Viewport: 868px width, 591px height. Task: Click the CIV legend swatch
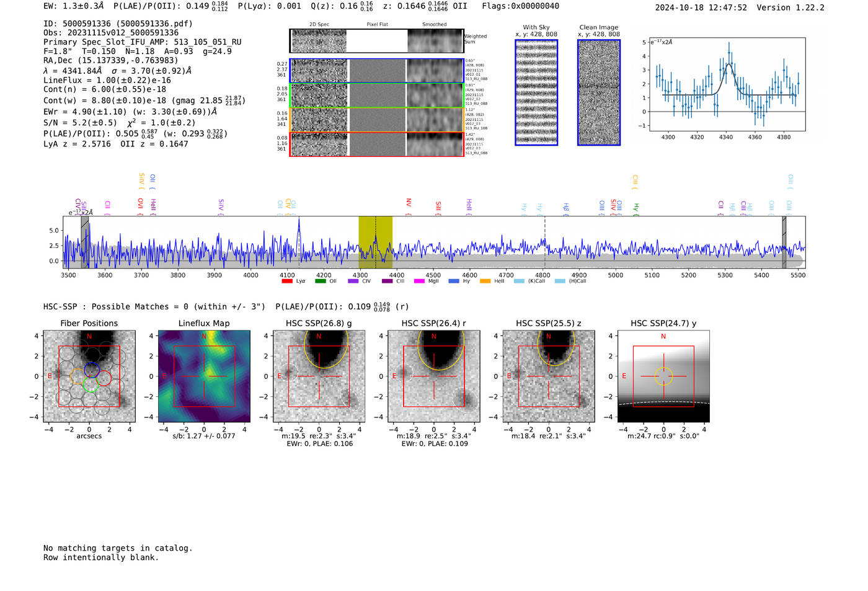[x=353, y=281]
